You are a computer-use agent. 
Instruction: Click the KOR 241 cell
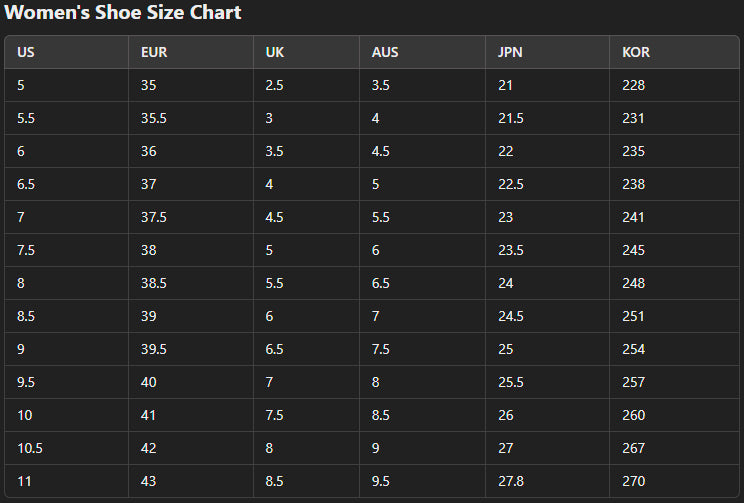(633, 217)
